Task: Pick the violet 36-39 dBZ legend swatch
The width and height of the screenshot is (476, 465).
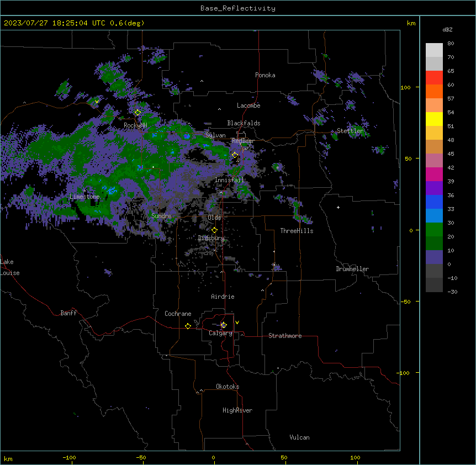Action: pyautogui.click(x=434, y=188)
